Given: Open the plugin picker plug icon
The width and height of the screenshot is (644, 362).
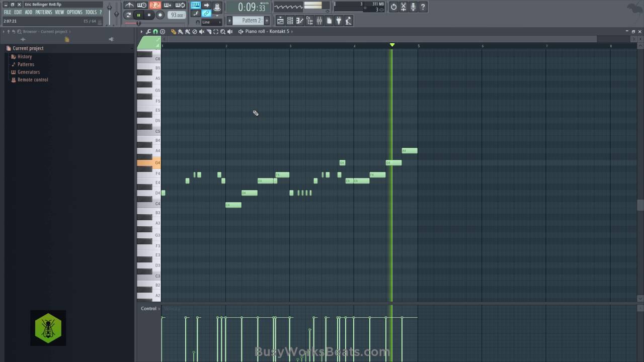Looking at the screenshot, I should pyautogui.click(x=339, y=21).
